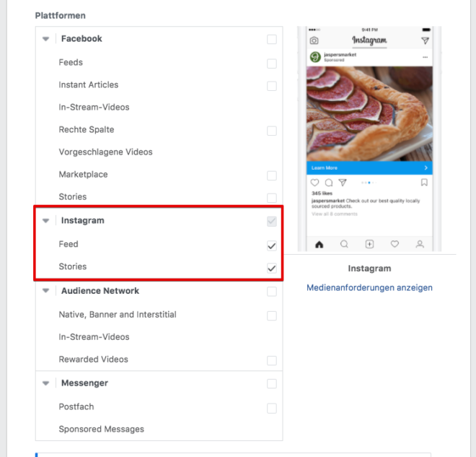The height and width of the screenshot is (457, 476).
Task: Click the search magnifier in preview bottom bar
Action: (x=344, y=244)
